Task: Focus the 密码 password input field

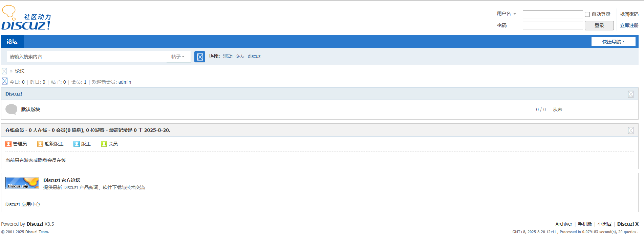Action: click(553, 25)
